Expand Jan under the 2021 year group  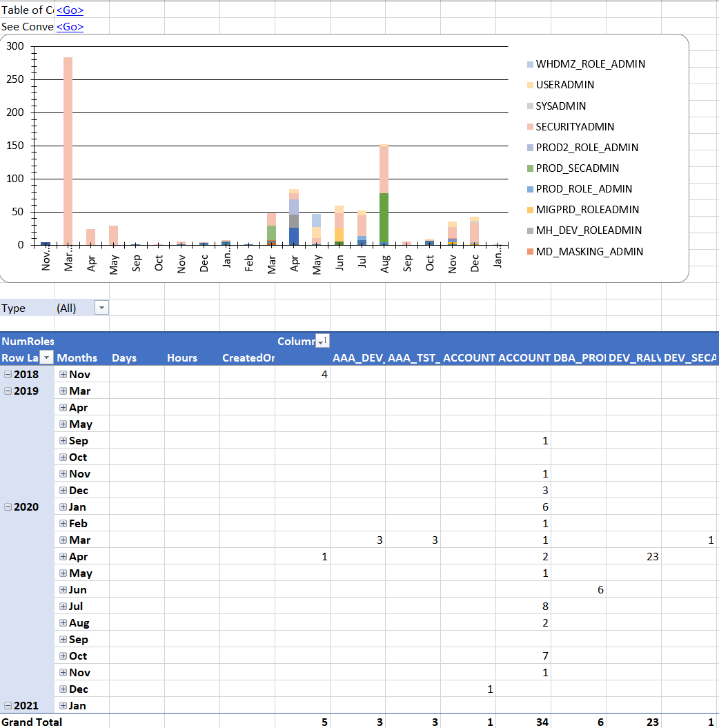tap(63, 706)
